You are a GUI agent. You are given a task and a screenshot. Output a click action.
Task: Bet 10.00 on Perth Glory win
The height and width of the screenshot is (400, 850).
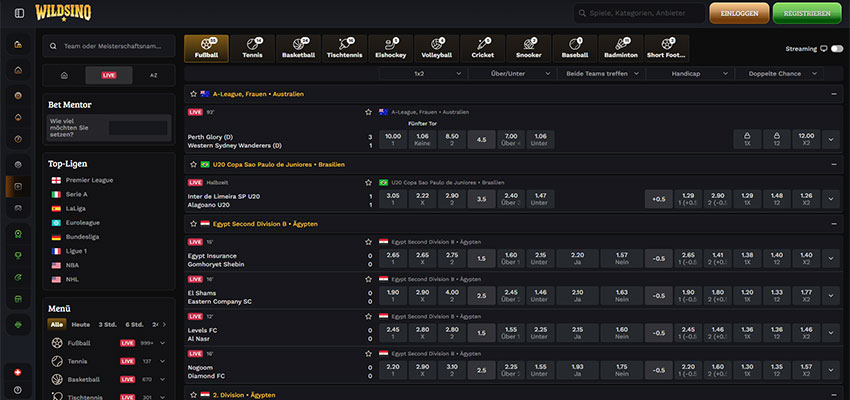click(393, 139)
